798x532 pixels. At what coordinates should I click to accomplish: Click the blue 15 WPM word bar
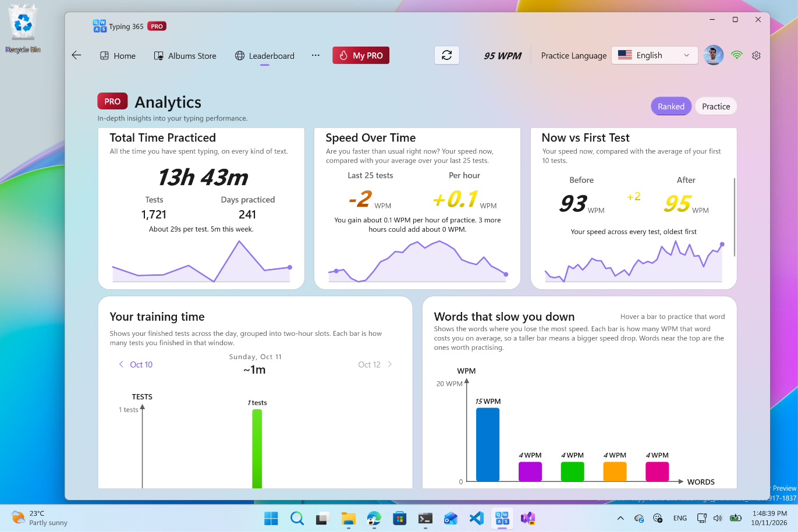coord(488,445)
